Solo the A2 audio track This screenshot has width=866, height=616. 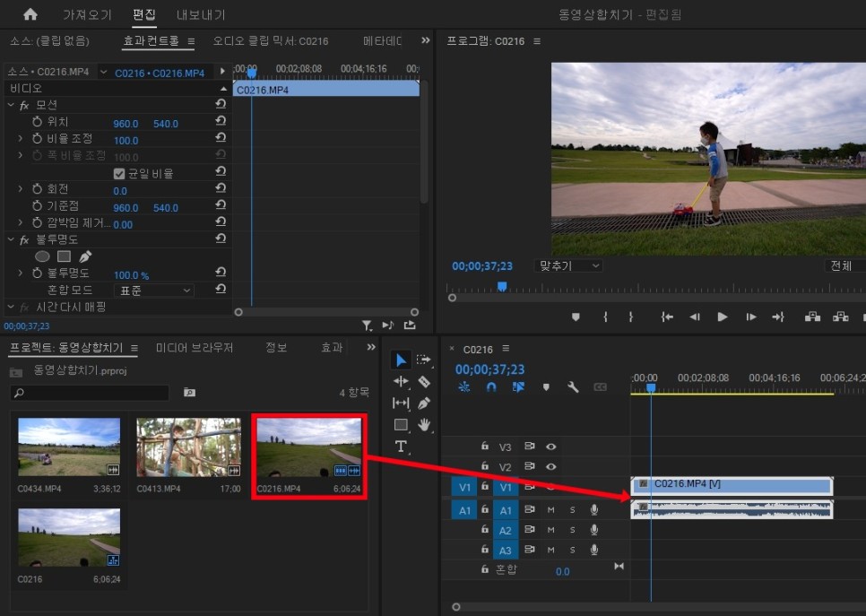pyautogui.click(x=572, y=530)
